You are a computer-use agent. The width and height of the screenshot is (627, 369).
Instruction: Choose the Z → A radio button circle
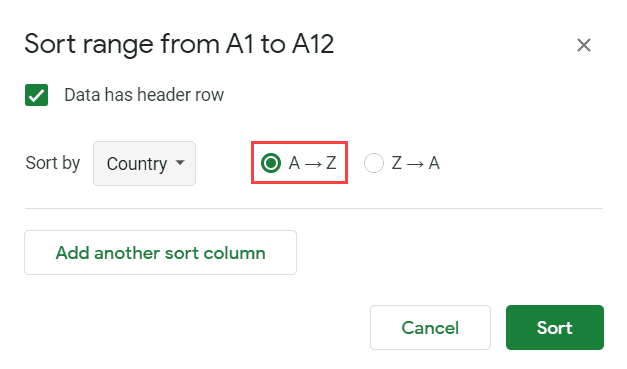pyautogui.click(x=374, y=163)
